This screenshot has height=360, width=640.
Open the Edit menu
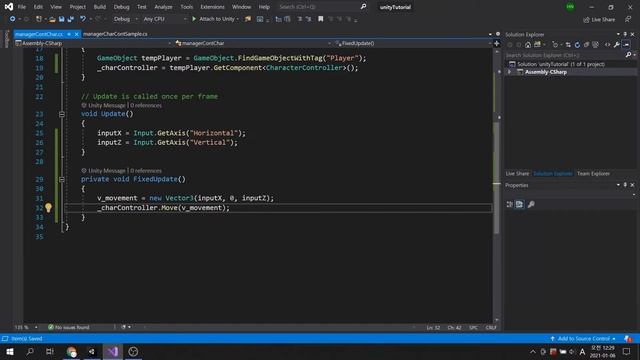click(38, 7)
